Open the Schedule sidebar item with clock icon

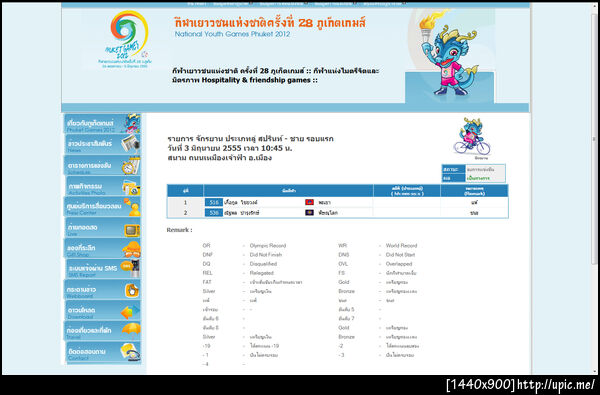click(x=102, y=165)
